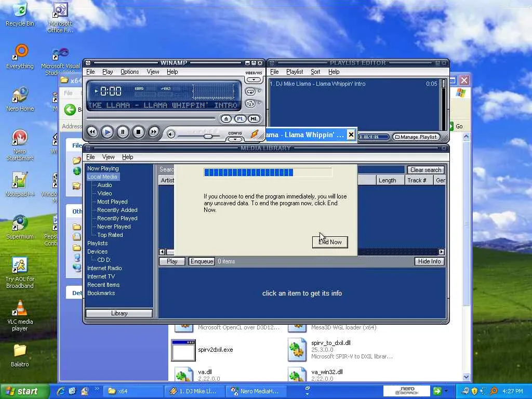Select Recently Added view
This screenshot has width=532, height=399.
[x=117, y=210]
